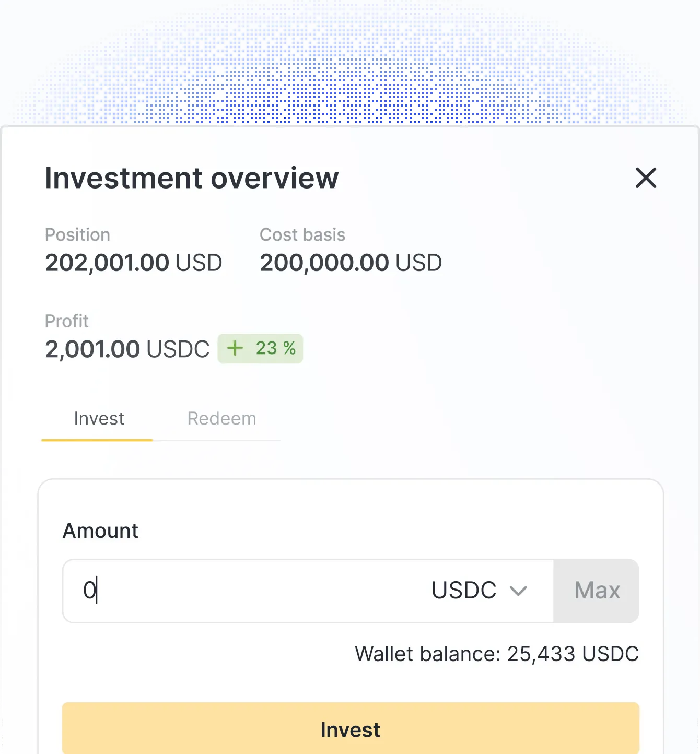The width and height of the screenshot is (700, 754).
Task: Click the Amount field label
Action: point(100,531)
